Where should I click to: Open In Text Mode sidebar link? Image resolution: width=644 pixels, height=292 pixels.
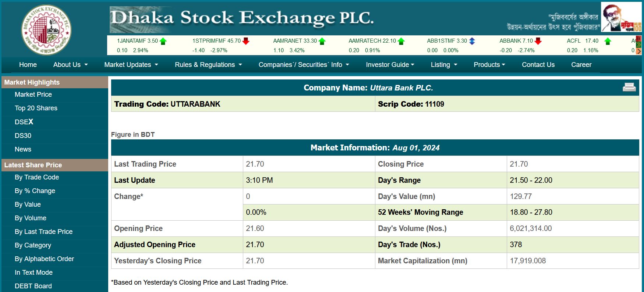[x=33, y=273]
